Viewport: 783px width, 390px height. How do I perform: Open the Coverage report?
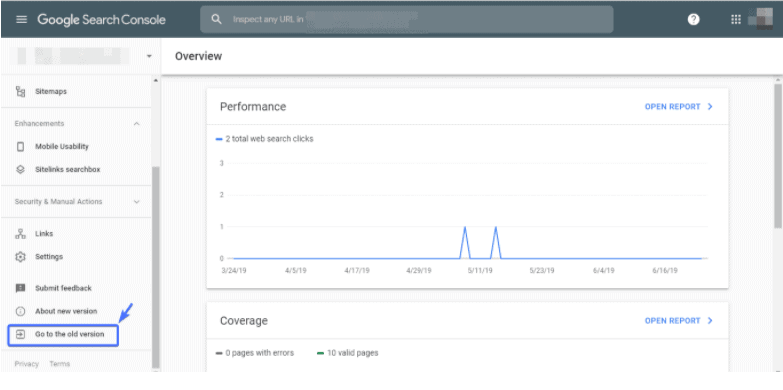673,321
